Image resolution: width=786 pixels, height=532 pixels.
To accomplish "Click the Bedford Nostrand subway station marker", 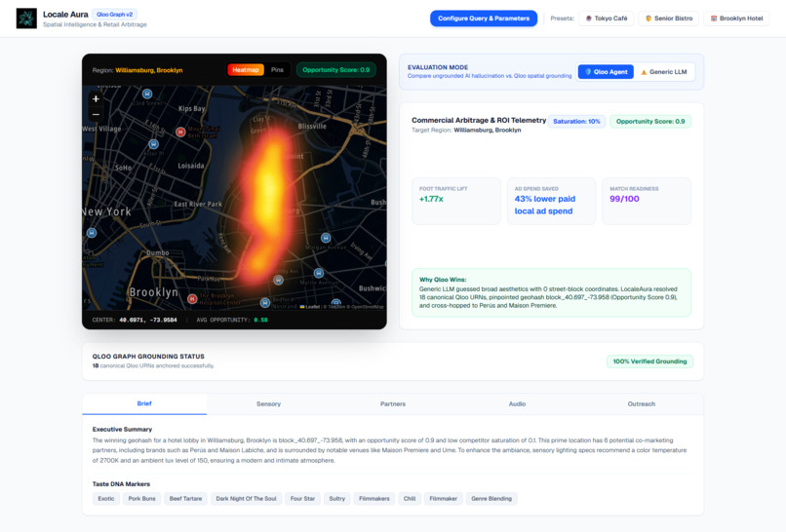I will point(265,303).
